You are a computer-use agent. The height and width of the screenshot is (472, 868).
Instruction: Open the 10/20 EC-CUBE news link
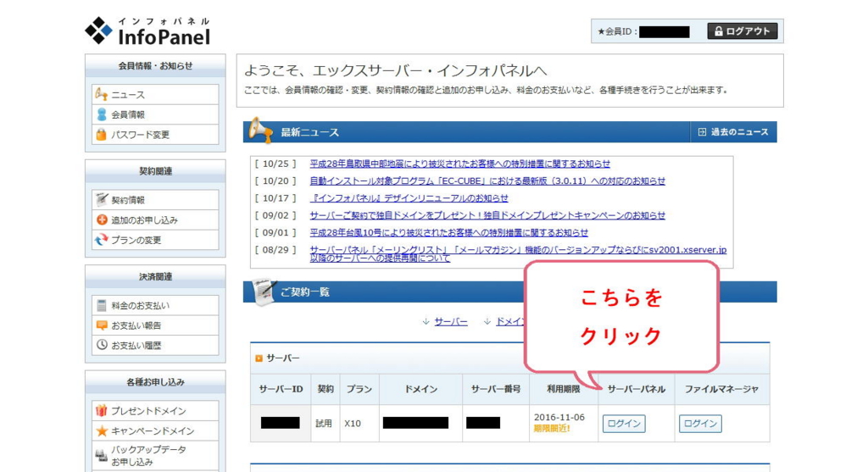point(487,181)
